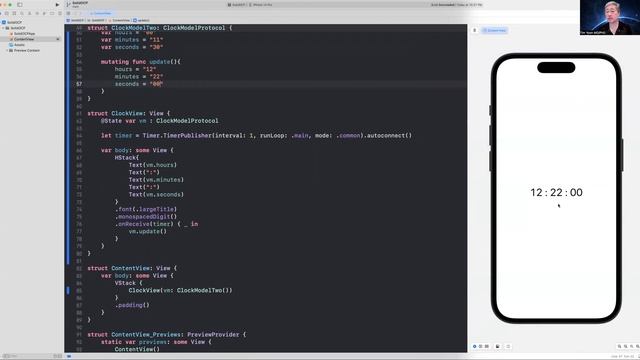Zoom out the canvas preview
640x360 pixels.
tap(619, 346)
